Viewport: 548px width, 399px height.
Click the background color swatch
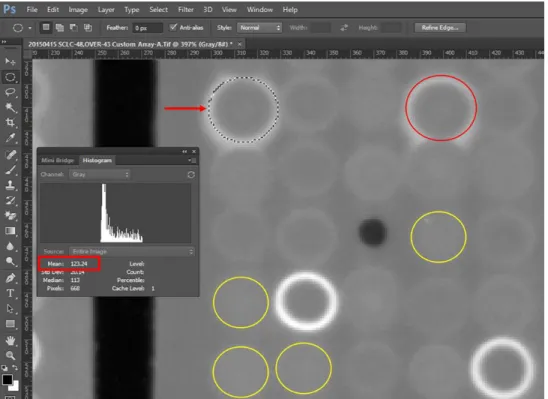15,386
